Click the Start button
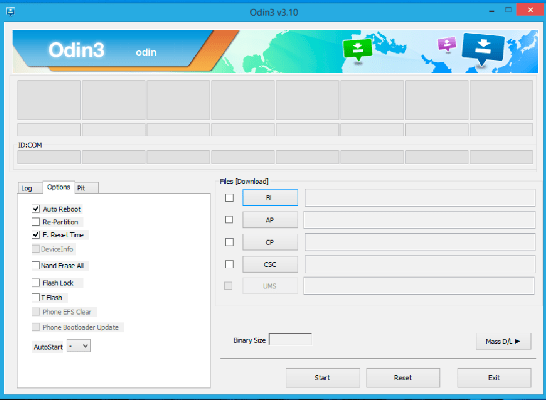 tap(322, 377)
